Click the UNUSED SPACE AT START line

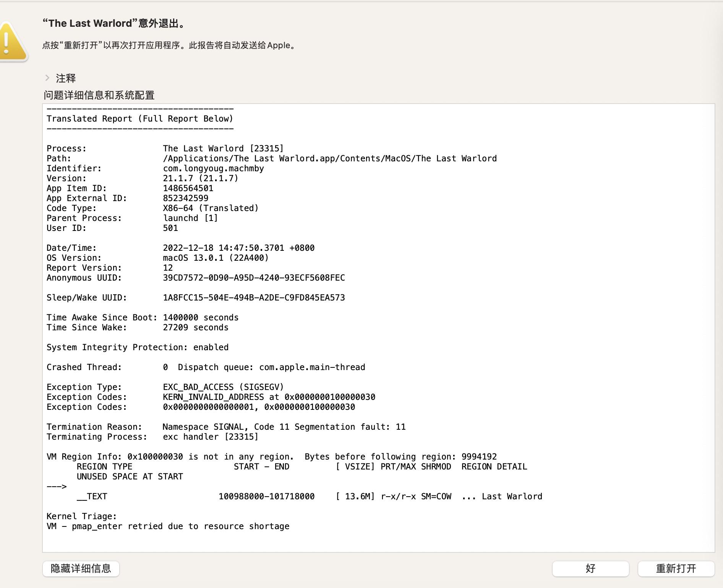point(130,476)
